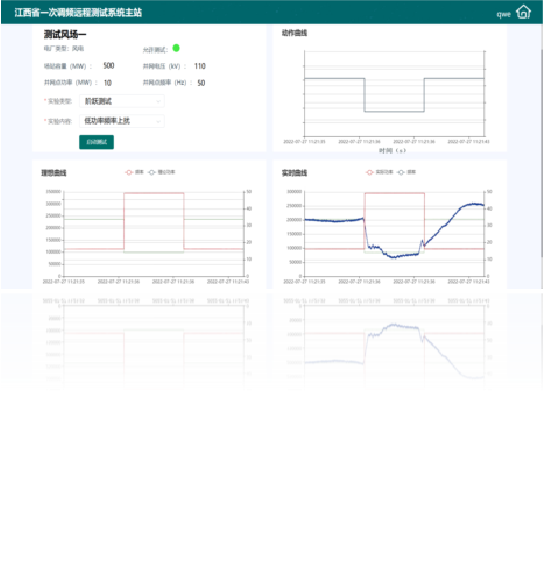Toggle the blue 理论功率 legend in 理想曲线
544x583 pixels.
pyautogui.click(x=162, y=172)
